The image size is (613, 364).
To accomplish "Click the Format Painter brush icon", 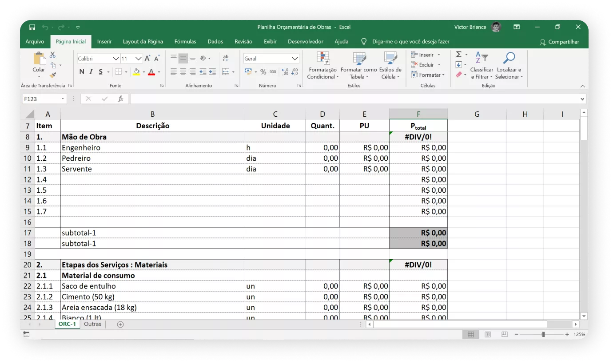I will click(53, 75).
